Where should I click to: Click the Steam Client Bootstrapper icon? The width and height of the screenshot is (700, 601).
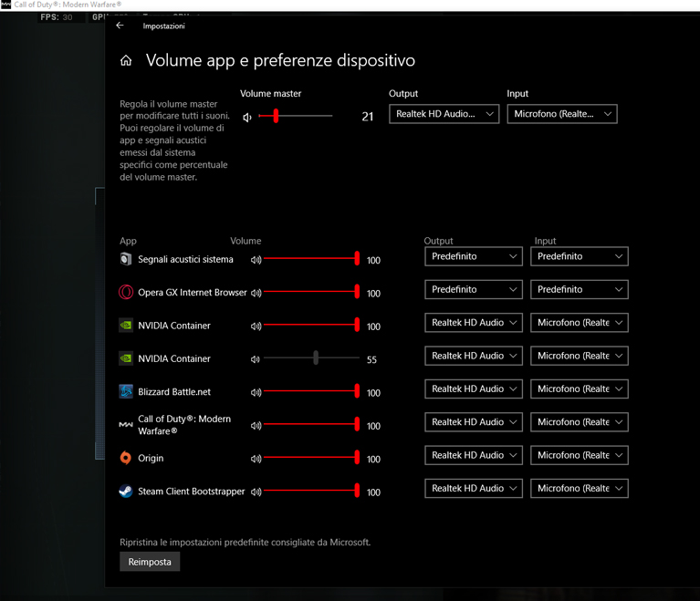click(x=126, y=492)
